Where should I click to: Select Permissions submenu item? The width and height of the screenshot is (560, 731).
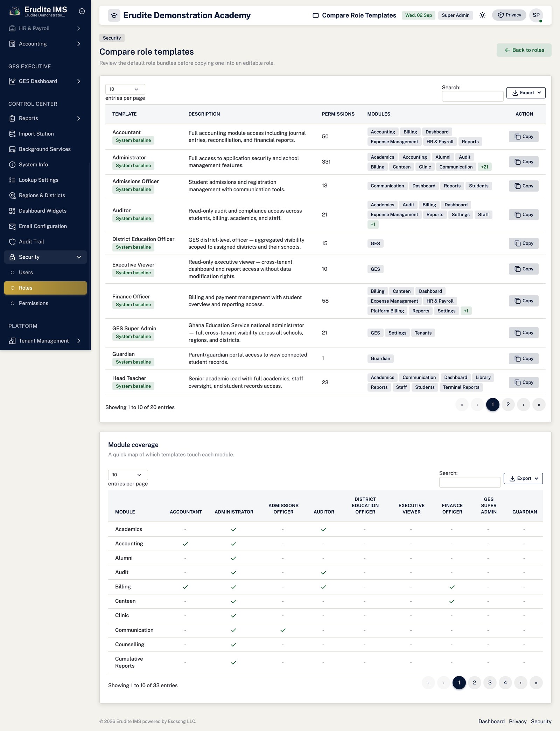click(x=45, y=303)
